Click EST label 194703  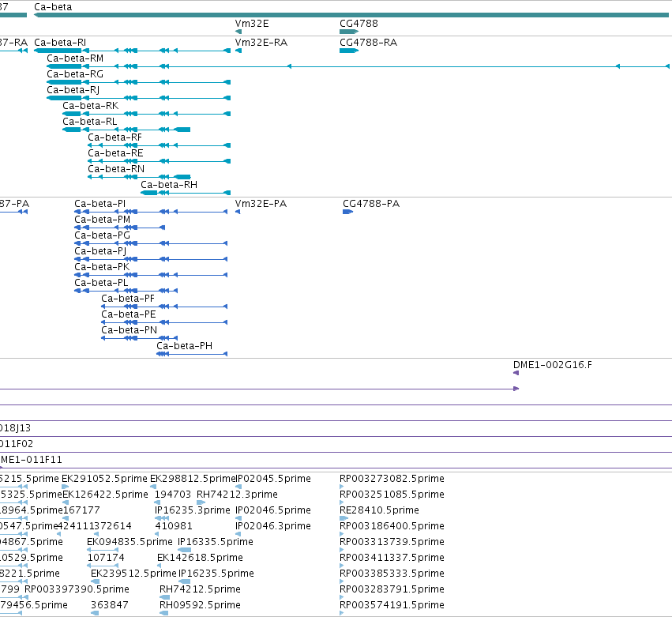[173, 495]
